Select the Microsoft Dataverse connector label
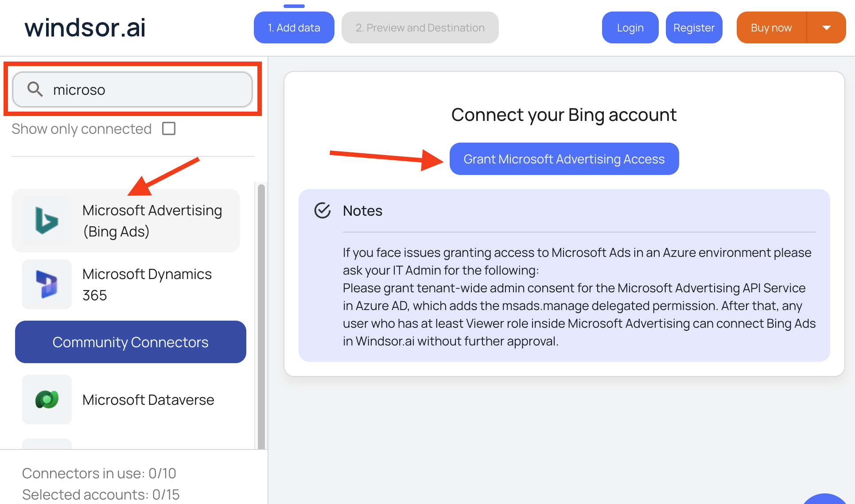This screenshot has width=855, height=504. (x=148, y=399)
